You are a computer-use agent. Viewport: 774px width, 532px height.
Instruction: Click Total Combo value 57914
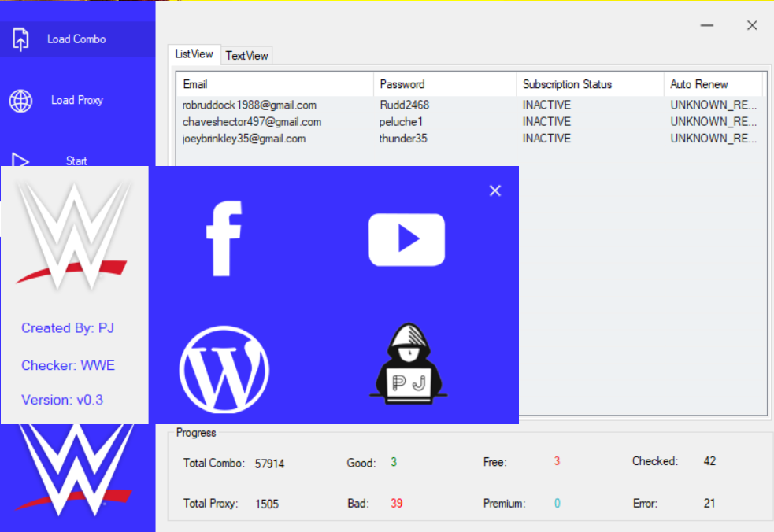pos(269,464)
